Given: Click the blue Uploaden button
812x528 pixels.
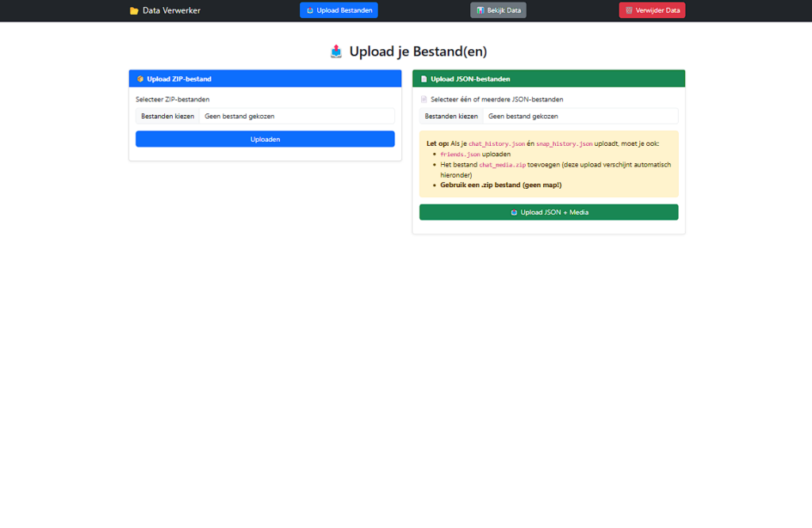Looking at the screenshot, I should 265,140.
